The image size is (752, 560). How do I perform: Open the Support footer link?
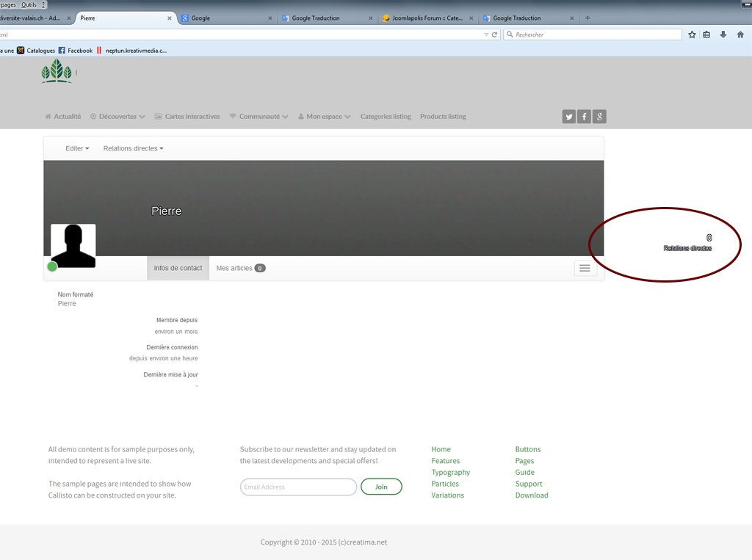[529, 484]
